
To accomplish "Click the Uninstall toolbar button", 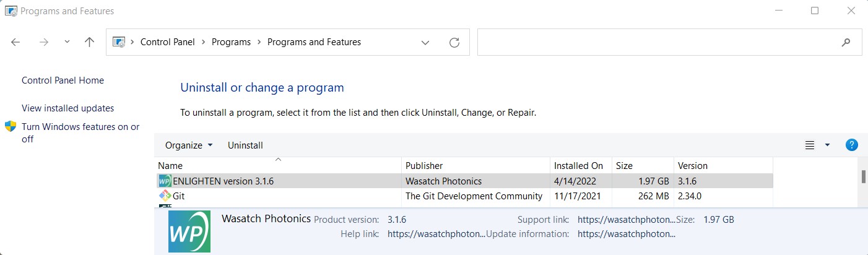I will point(245,145).
